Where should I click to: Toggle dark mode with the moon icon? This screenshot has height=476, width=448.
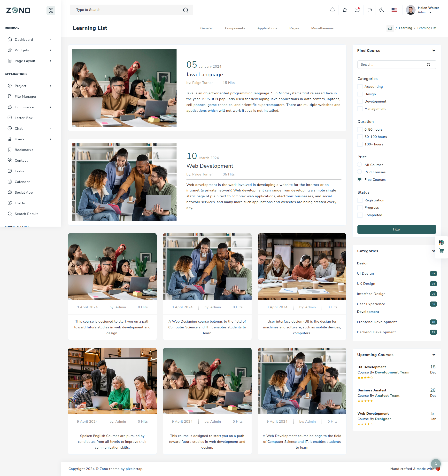tap(382, 10)
